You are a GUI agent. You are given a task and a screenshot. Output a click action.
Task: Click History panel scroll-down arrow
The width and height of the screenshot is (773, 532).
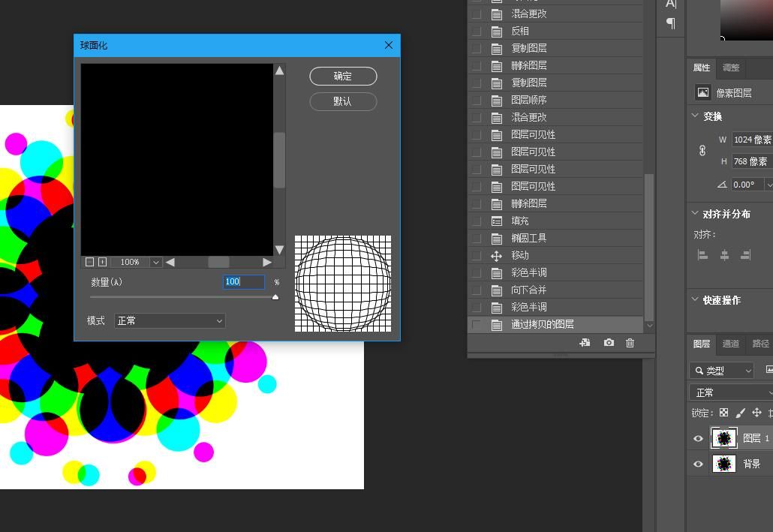click(x=649, y=326)
